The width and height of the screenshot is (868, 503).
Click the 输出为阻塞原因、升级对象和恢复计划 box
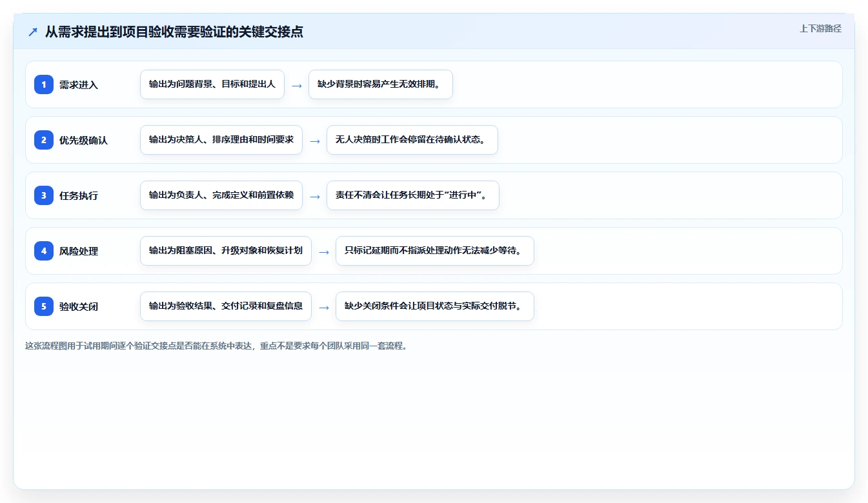pyautogui.click(x=226, y=251)
